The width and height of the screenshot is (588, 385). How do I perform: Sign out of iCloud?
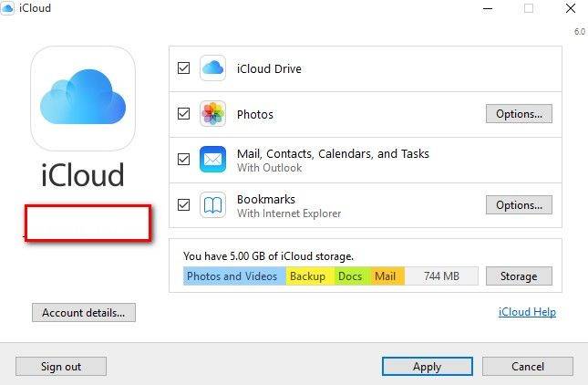click(61, 366)
